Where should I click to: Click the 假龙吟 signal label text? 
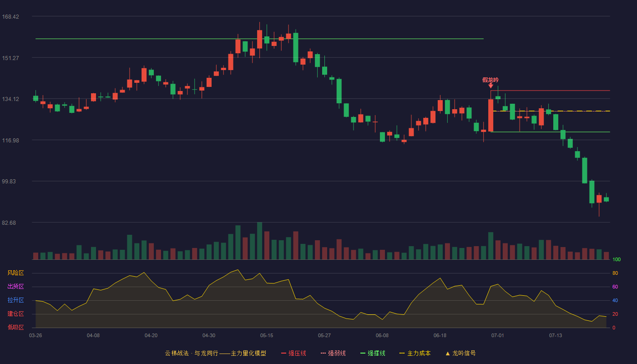(490, 80)
